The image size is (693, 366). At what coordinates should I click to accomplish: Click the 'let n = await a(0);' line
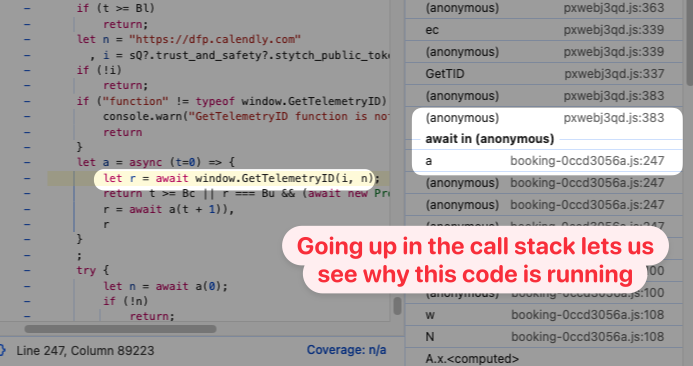165,286
